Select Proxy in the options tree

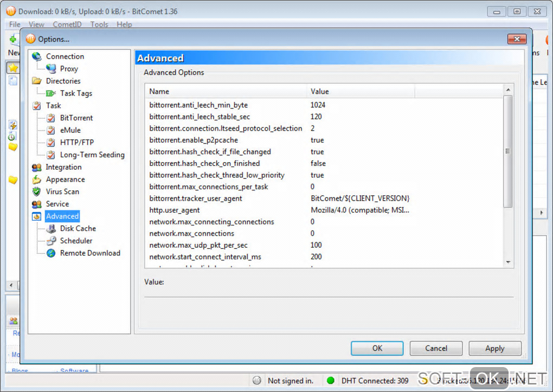69,69
